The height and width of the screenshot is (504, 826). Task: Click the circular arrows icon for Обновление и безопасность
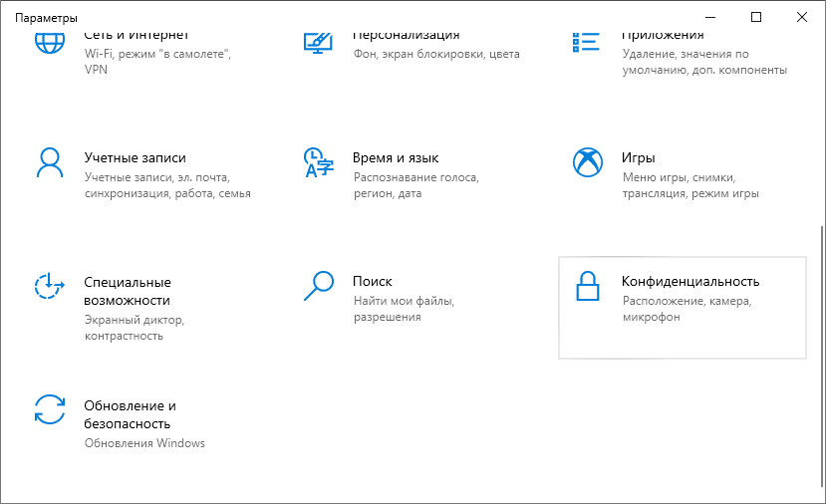point(49,410)
